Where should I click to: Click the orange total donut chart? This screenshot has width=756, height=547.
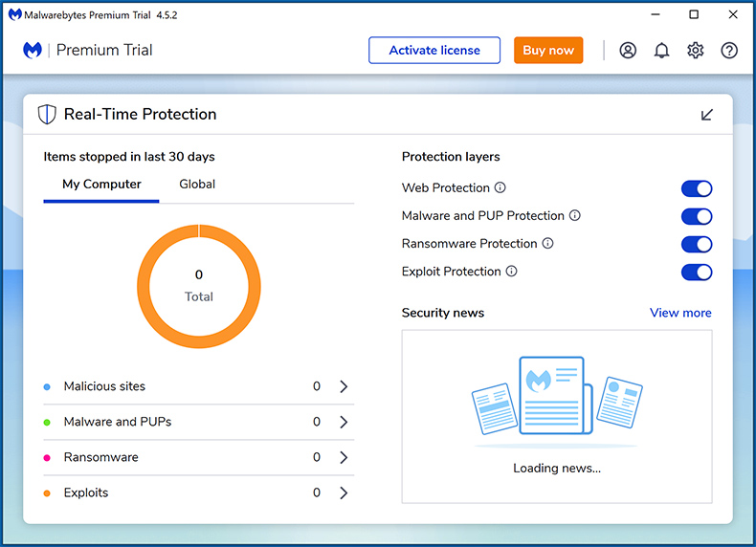pyautogui.click(x=199, y=286)
